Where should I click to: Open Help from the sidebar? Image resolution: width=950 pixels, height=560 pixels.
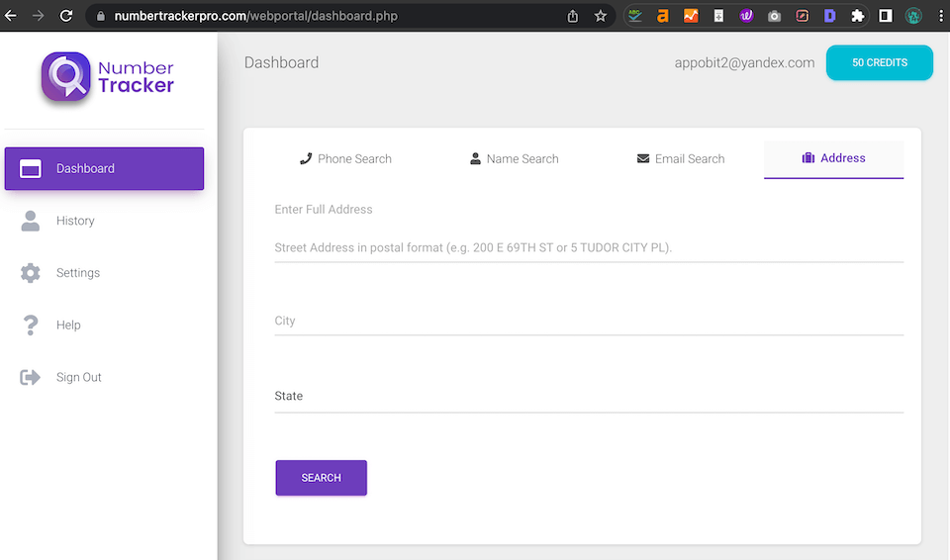pos(104,325)
